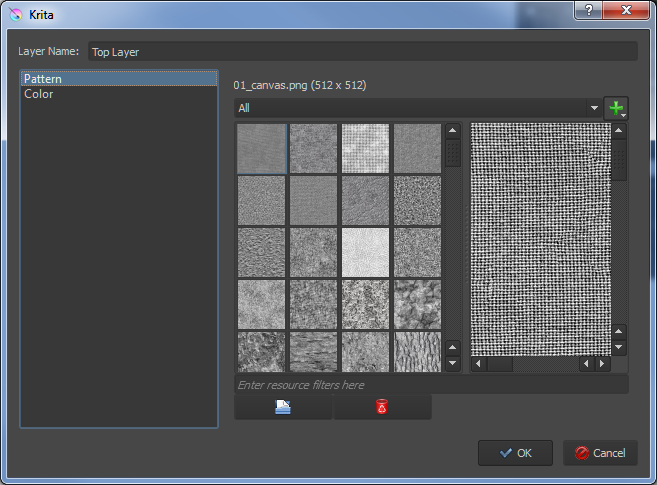Select Pattern in the fill type list
Viewport: 657px width, 485px height.
(x=119, y=79)
